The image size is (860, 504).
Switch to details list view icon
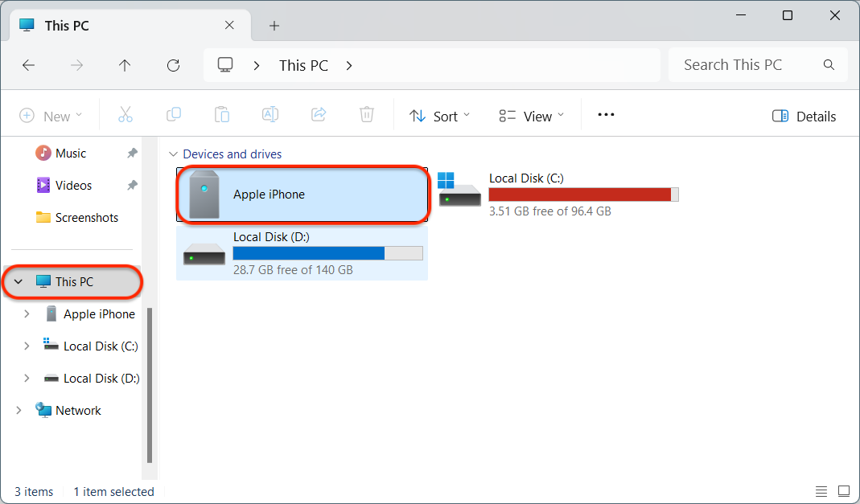[821, 491]
